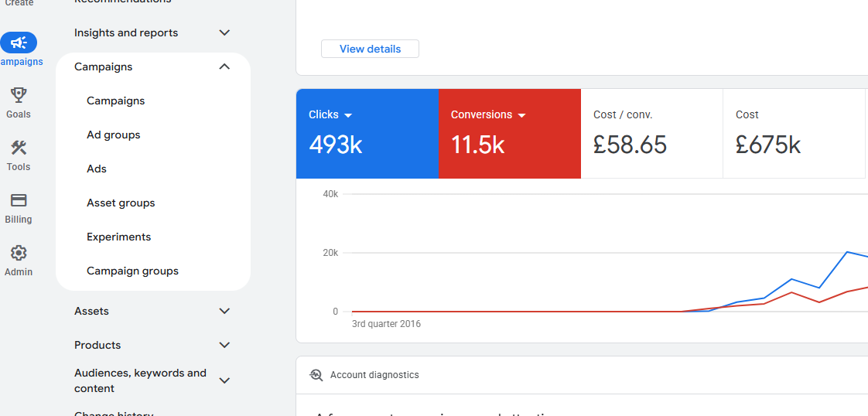The height and width of the screenshot is (416, 868).
Task: Click the £58.65 value
Action: (x=630, y=145)
